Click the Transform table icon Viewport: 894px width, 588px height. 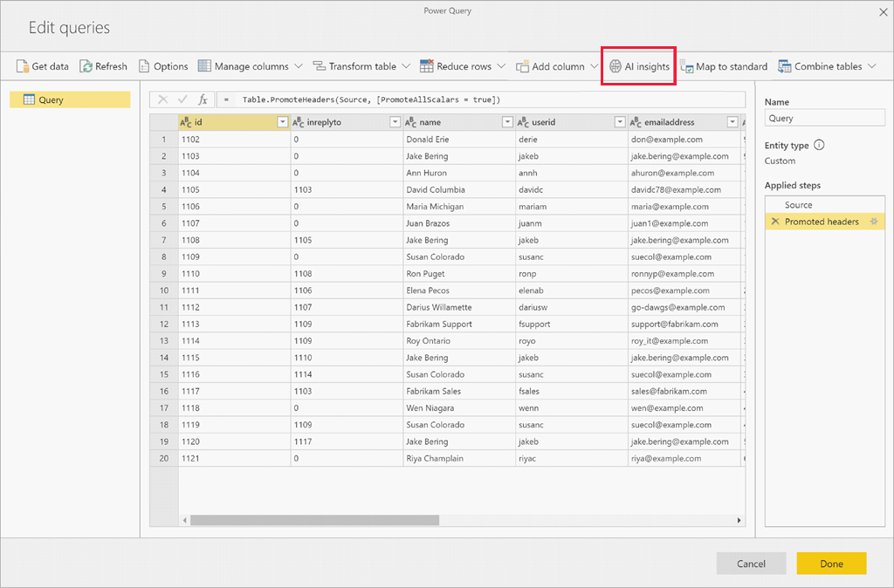(x=319, y=66)
